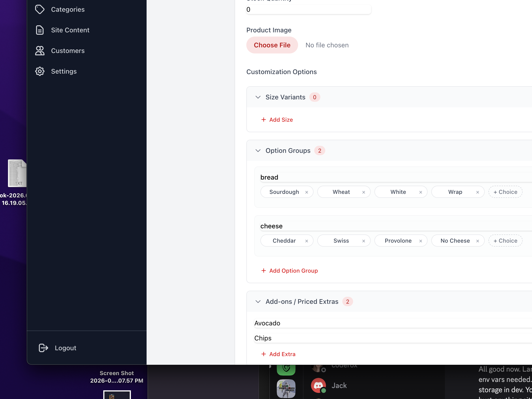Collapse the Add-ons / Priced Extras section
The image size is (532, 399).
coord(258,302)
